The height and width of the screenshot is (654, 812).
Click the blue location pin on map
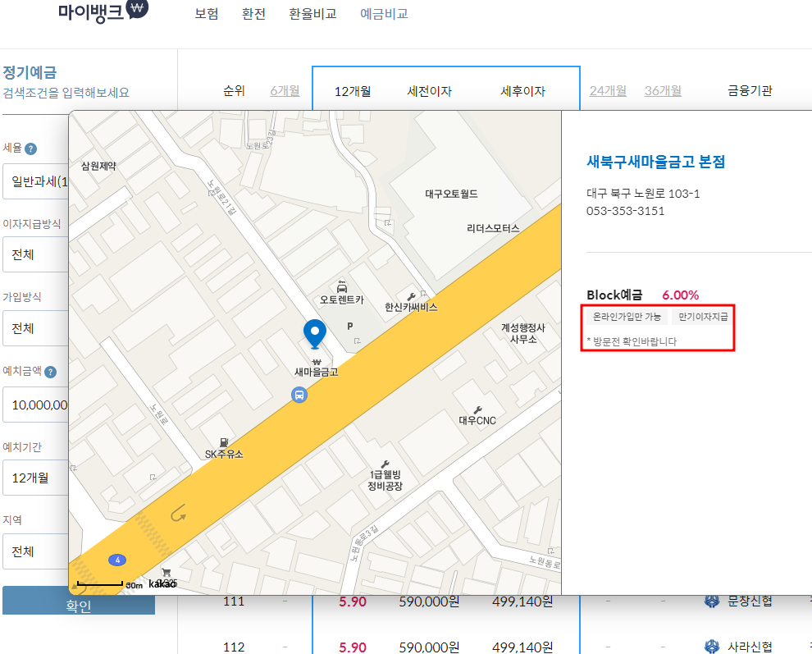[315, 334]
